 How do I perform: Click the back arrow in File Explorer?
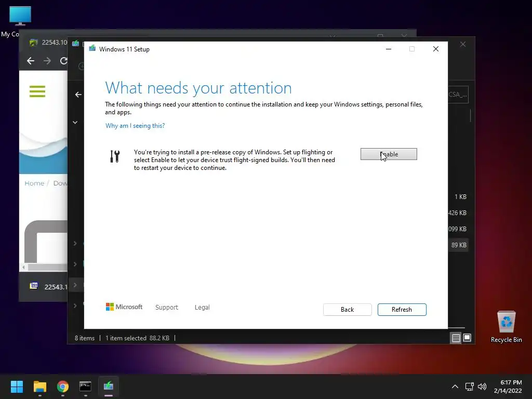(78, 95)
